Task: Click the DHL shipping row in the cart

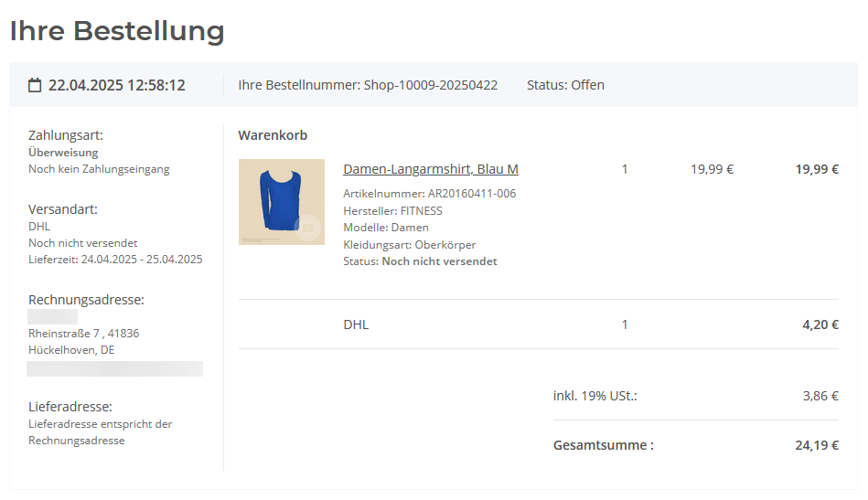Action: (x=356, y=324)
